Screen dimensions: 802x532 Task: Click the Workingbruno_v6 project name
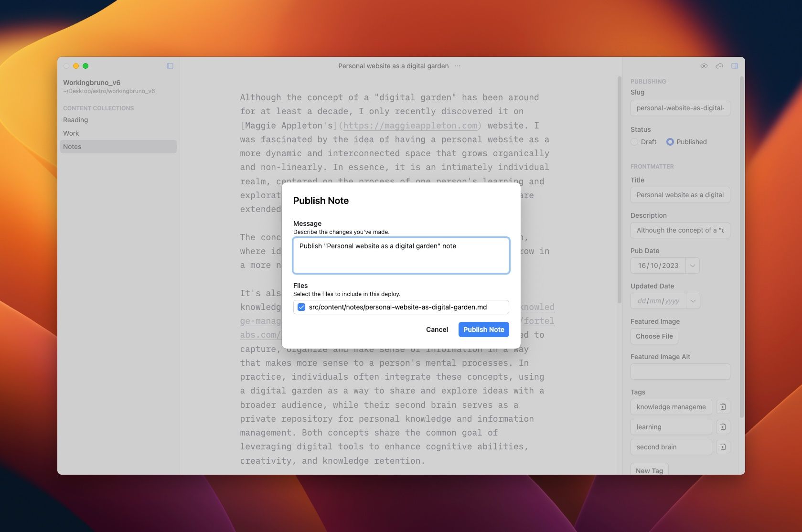click(x=92, y=83)
